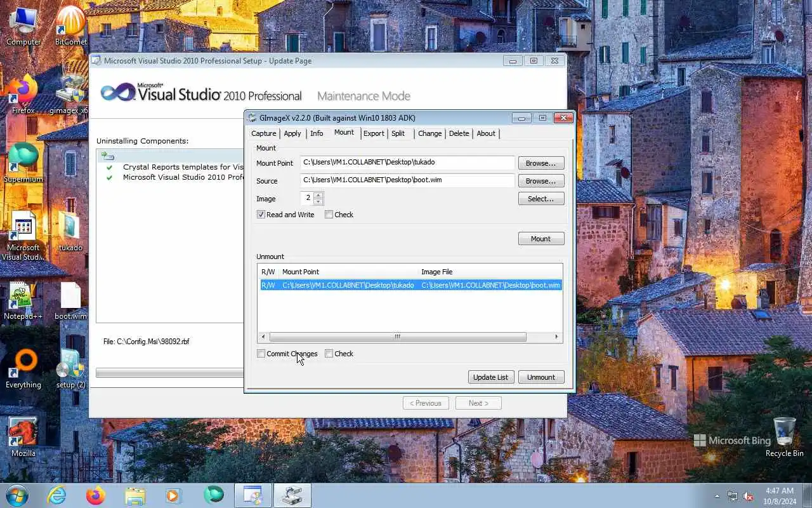Switch to GImageX taskbar button

click(292, 495)
